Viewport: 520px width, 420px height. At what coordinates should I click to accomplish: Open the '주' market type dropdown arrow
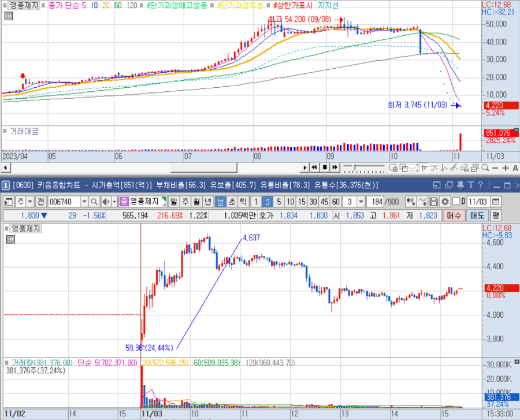(30, 202)
